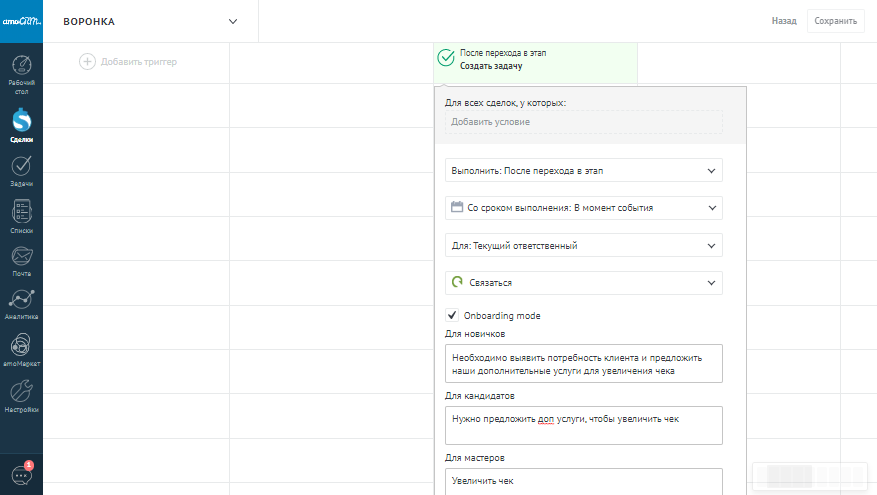The width and height of the screenshot is (877, 495).
Task: Open Для: Текущий ответственный dropdown
Action: (x=583, y=245)
